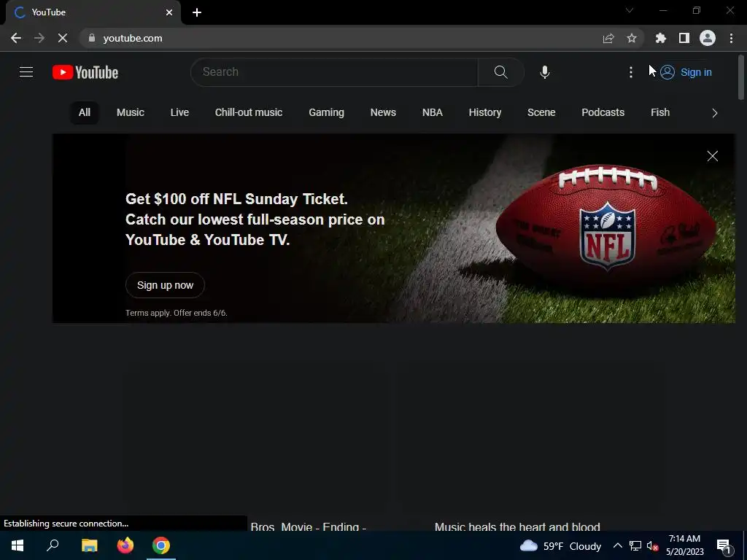Start voice search with microphone icon
Viewport: 747px width, 560px height.
click(544, 72)
